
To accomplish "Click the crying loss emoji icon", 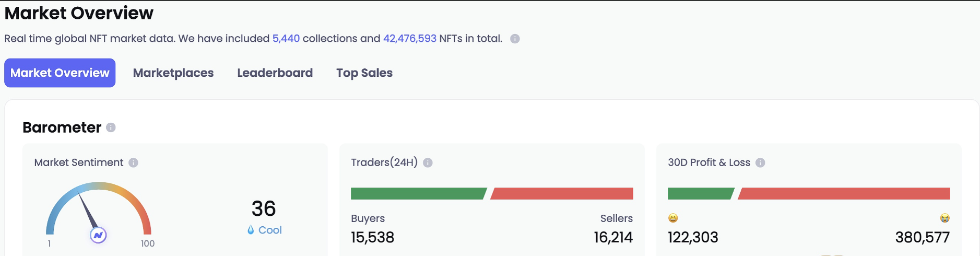I will click(945, 218).
